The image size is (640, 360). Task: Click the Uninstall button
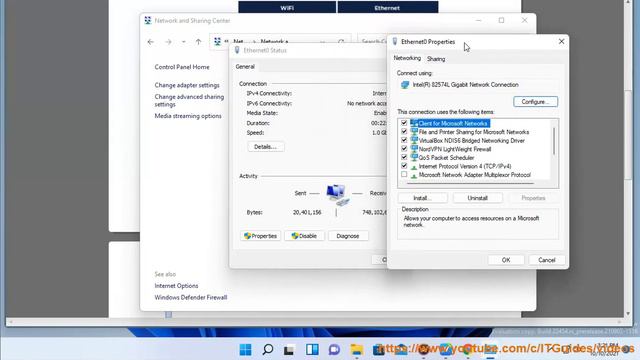pos(478,198)
